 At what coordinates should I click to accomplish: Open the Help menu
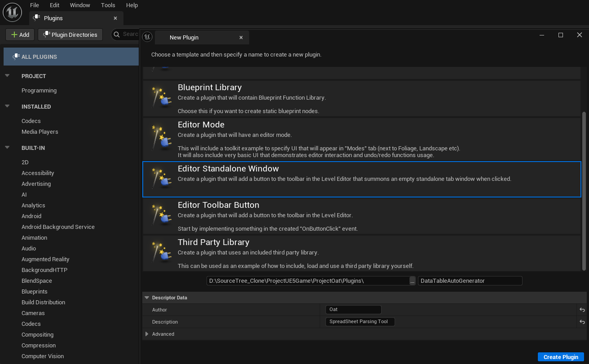tap(132, 5)
